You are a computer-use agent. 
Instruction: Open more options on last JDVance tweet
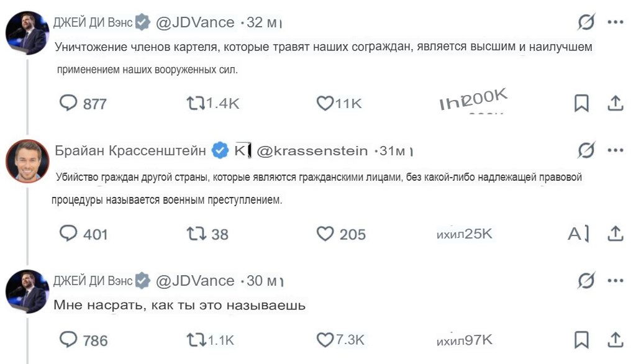tap(616, 280)
